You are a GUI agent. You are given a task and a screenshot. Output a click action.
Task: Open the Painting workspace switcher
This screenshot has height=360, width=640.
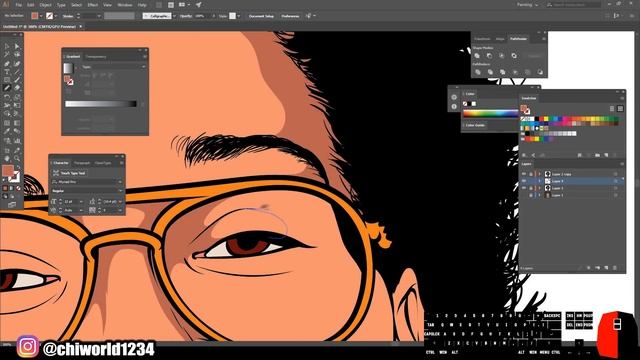pos(527,5)
